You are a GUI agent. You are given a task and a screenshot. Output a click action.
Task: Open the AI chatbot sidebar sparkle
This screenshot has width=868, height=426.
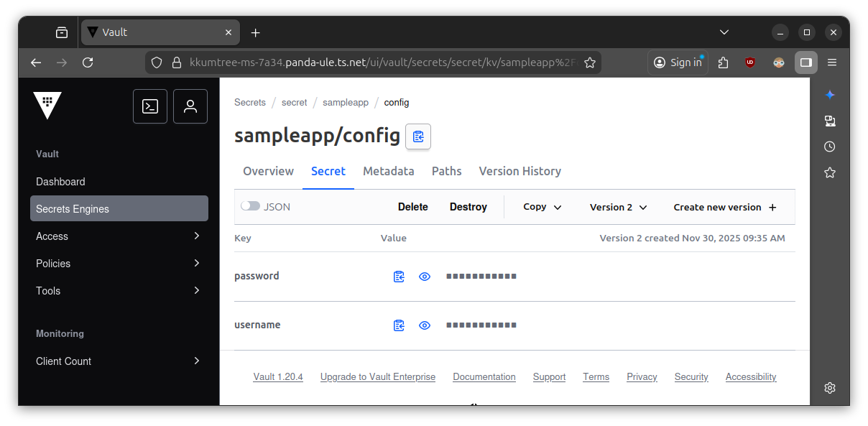click(x=830, y=95)
